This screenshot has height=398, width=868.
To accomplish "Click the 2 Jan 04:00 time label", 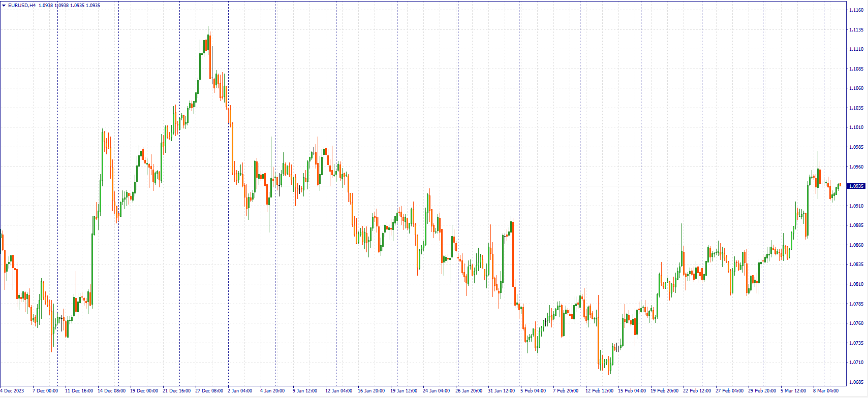I will (x=240, y=391).
